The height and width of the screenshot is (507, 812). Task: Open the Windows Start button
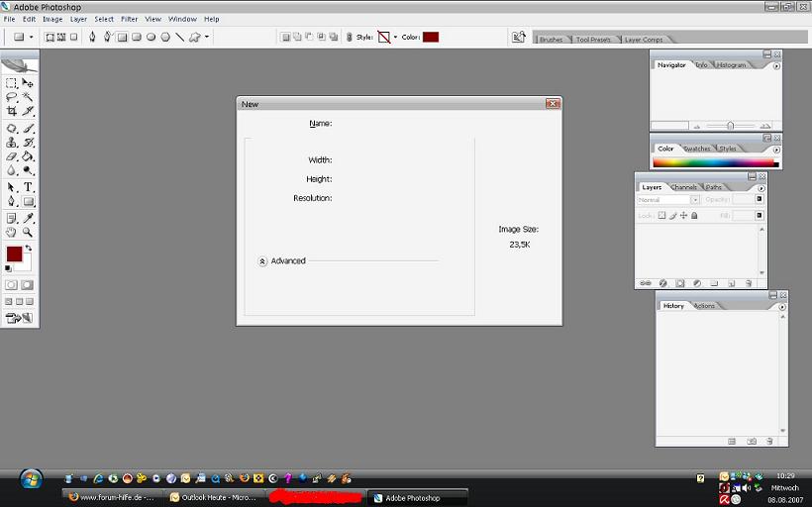(x=31, y=479)
